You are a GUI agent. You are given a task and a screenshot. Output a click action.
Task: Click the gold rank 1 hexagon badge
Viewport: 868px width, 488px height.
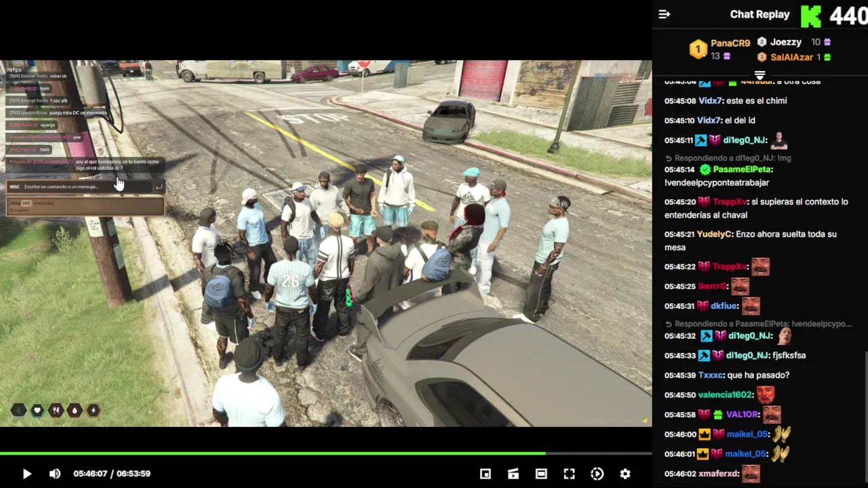pyautogui.click(x=698, y=49)
